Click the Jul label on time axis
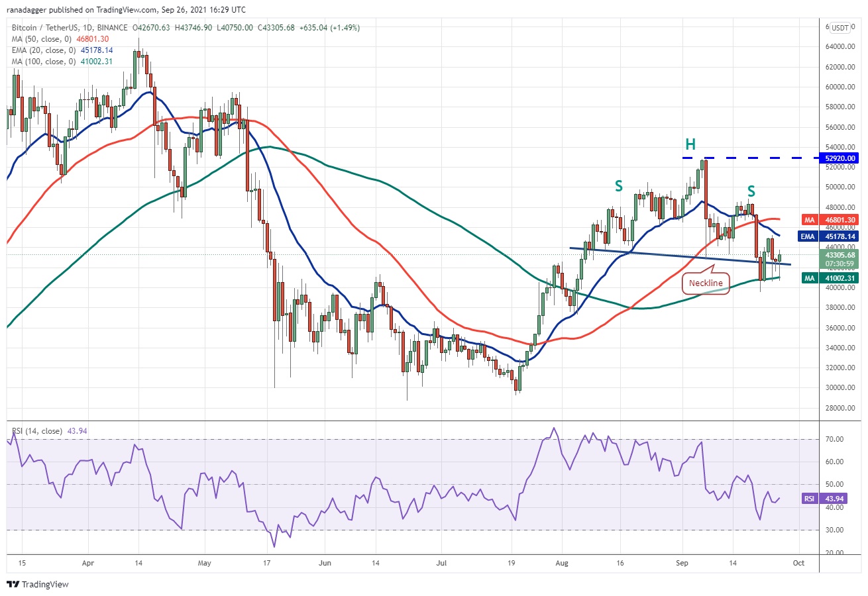The width and height of the screenshot is (868, 596). coord(441,564)
